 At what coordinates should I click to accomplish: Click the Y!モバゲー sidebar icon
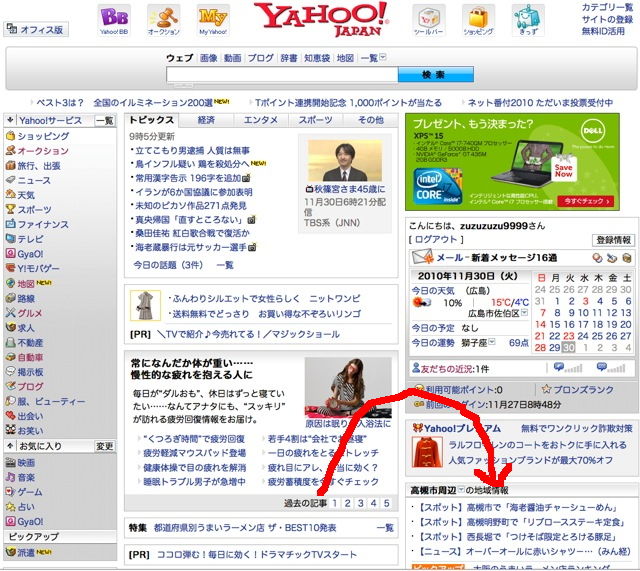tap(10, 268)
